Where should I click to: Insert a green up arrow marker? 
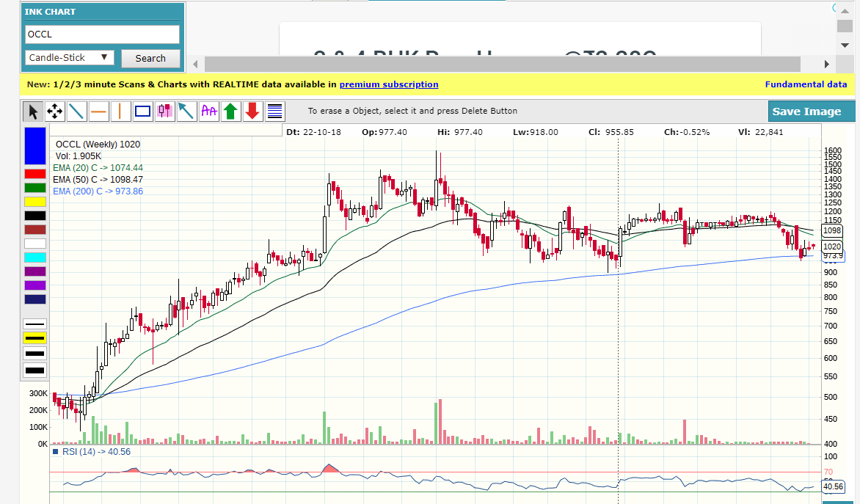(x=231, y=112)
